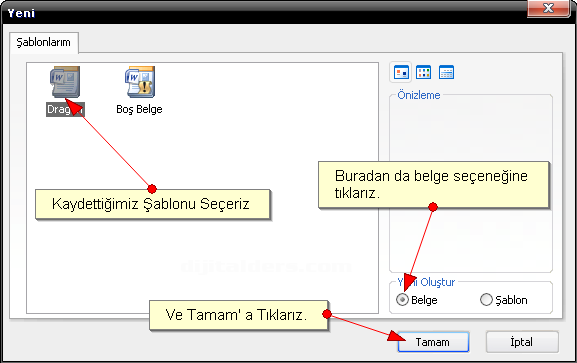Select the Dragon template icon
This screenshot has height=363, width=577.
pos(65,82)
